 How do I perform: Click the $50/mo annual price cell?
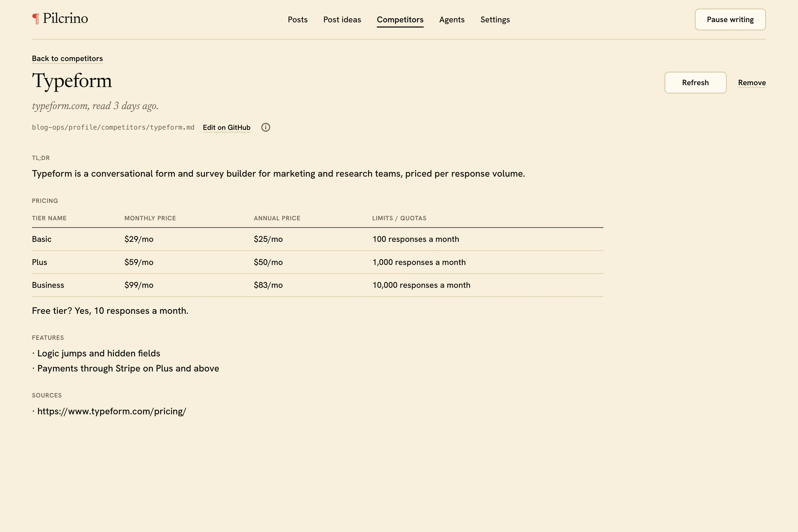[x=268, y=262]
